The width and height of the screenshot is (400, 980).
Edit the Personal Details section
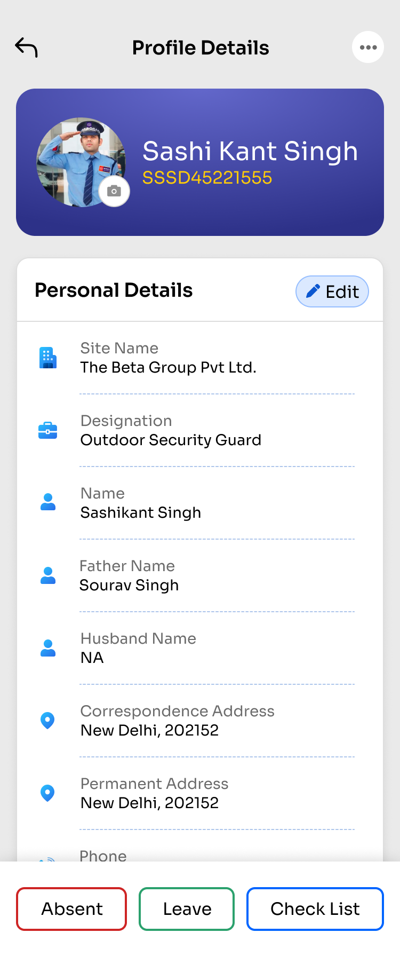pos(332,291)
